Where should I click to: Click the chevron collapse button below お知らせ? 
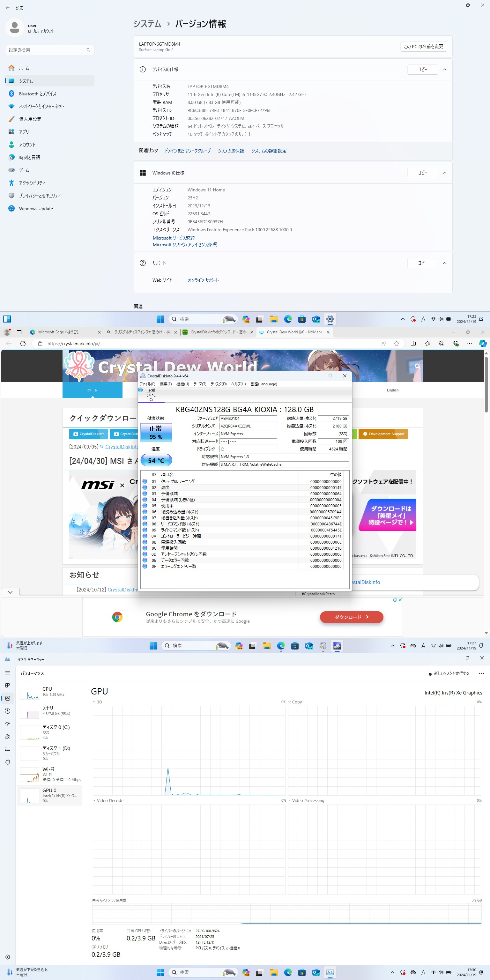[x=10, y=592]
